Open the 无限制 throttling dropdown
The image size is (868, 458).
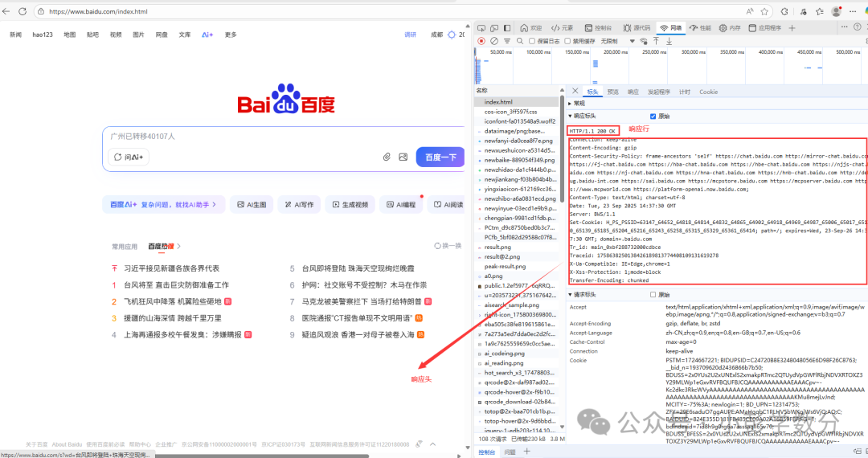click(x=616, y=41)
